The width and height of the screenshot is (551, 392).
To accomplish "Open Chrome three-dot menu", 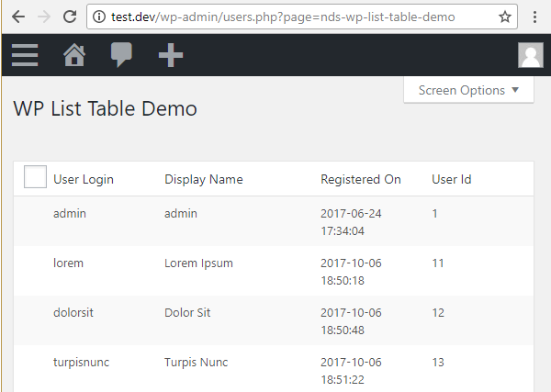I will point(534,17).
